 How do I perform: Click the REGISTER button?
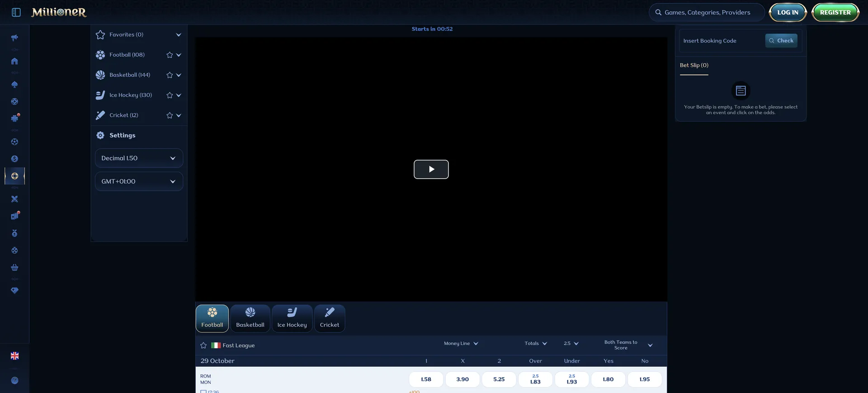(835, 13)
